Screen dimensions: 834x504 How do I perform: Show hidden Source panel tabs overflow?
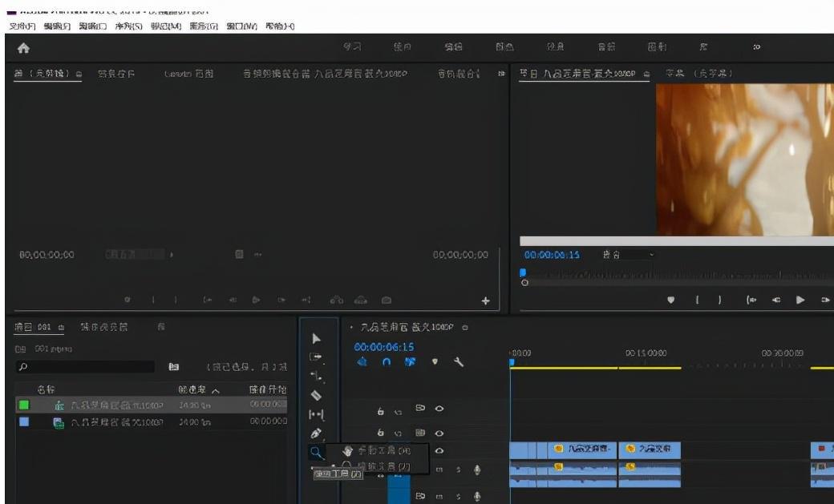pos(501,74)
